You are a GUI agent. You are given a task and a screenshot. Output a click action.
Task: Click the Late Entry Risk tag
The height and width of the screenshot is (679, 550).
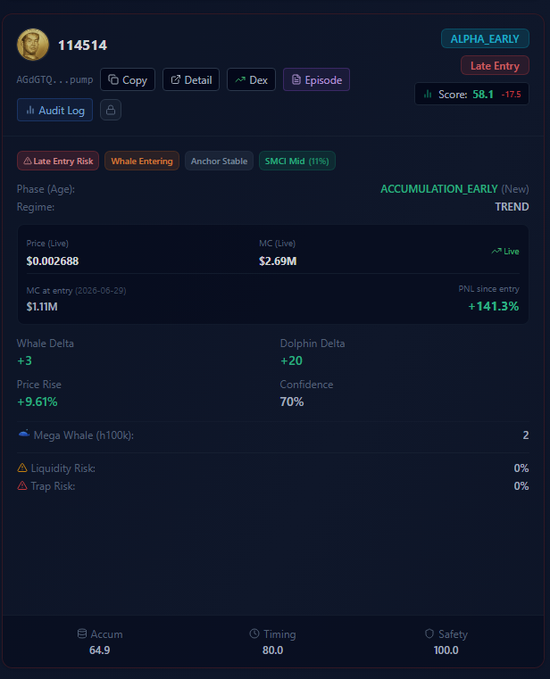point(58,161)
